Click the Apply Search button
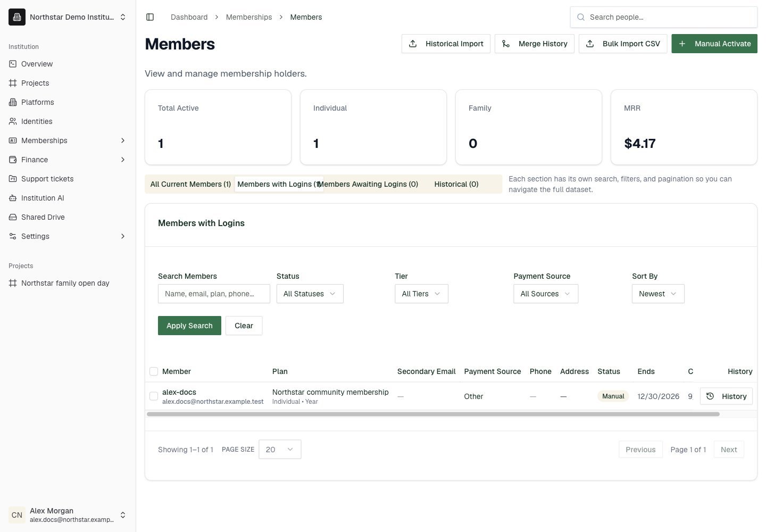Screen dimensions: 766x532 point(189,326)
